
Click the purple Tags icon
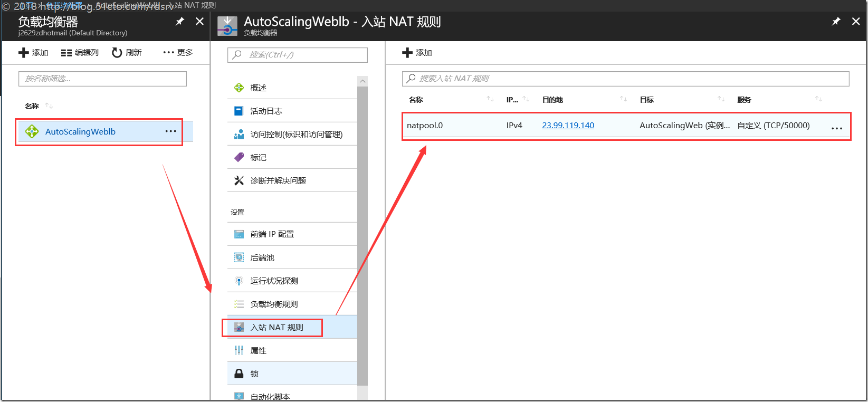(239, 157)
